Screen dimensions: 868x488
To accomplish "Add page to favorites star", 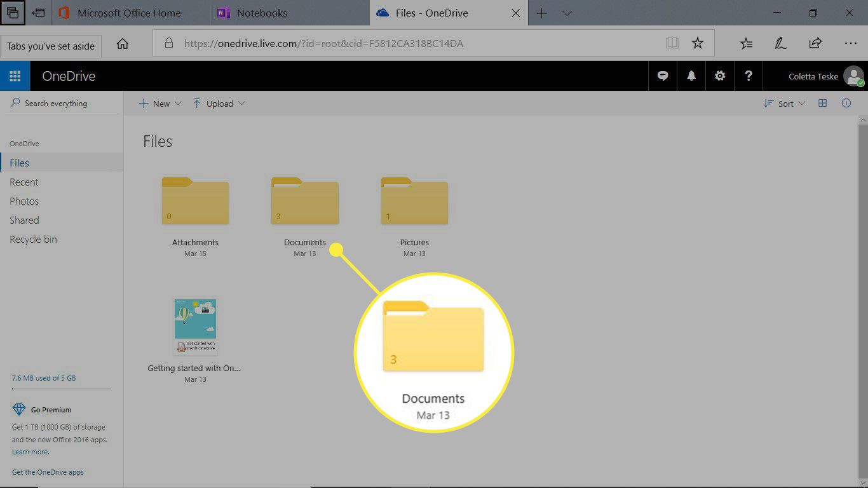I will pos(698,43).
